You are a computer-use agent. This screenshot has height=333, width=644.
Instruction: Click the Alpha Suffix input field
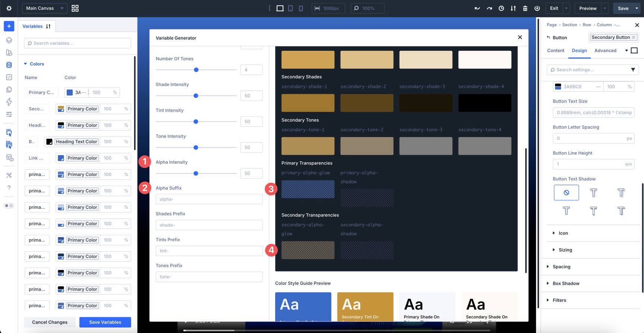209,199
